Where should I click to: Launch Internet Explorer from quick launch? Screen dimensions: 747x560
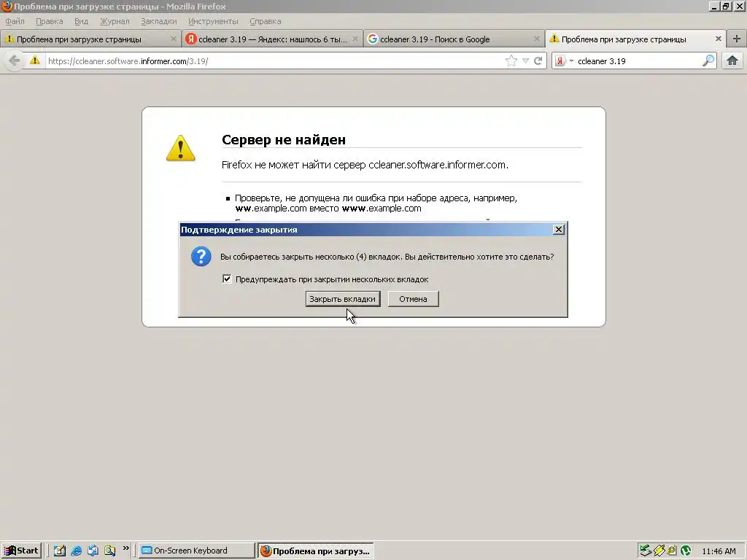click(76, 551)
